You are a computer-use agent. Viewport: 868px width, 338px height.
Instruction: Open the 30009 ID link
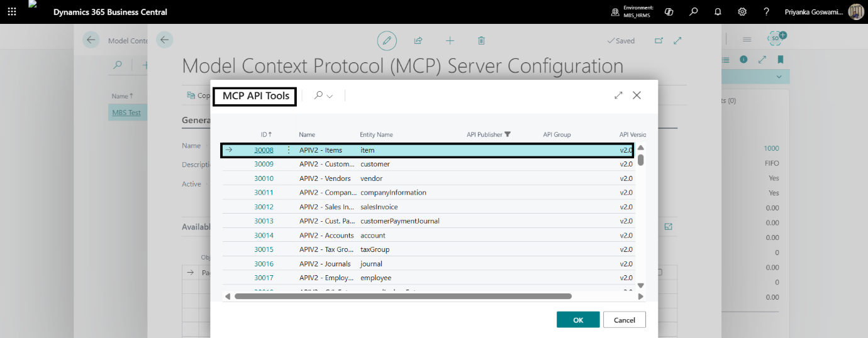coord(264,164)
